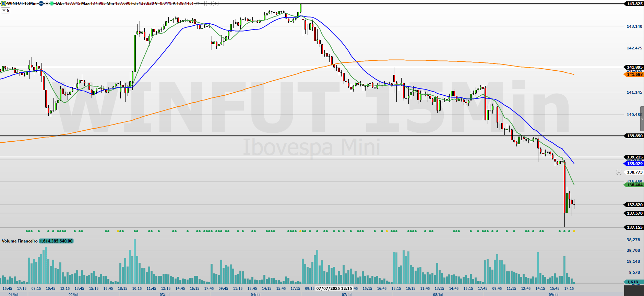The height and width of the screenshot is (296, 644).
Task: Click the 08/jul date segment on time axis
Action: (x=438, y=294)
